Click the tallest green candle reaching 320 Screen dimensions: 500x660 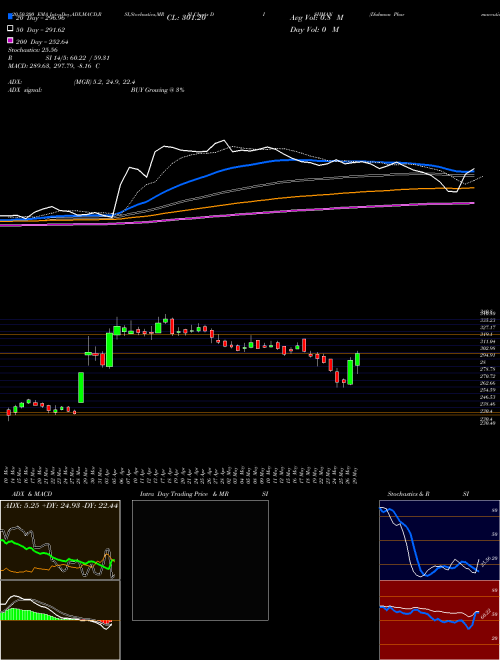pos(109,350)
